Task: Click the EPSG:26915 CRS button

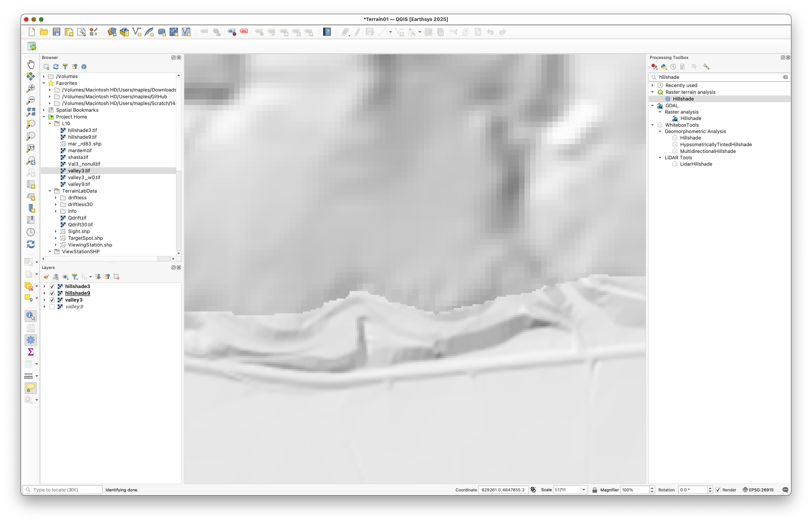Action: (758, 490)
